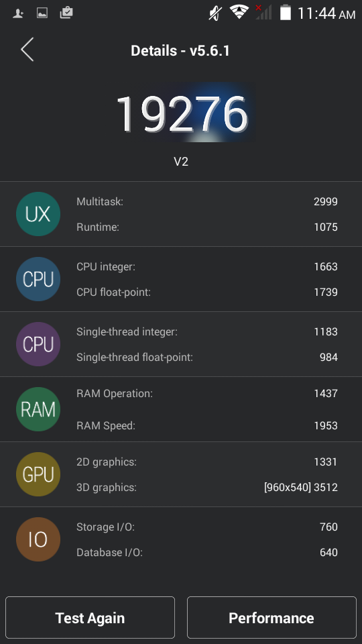Open the picture notification icon

click(x=42, y=13)
